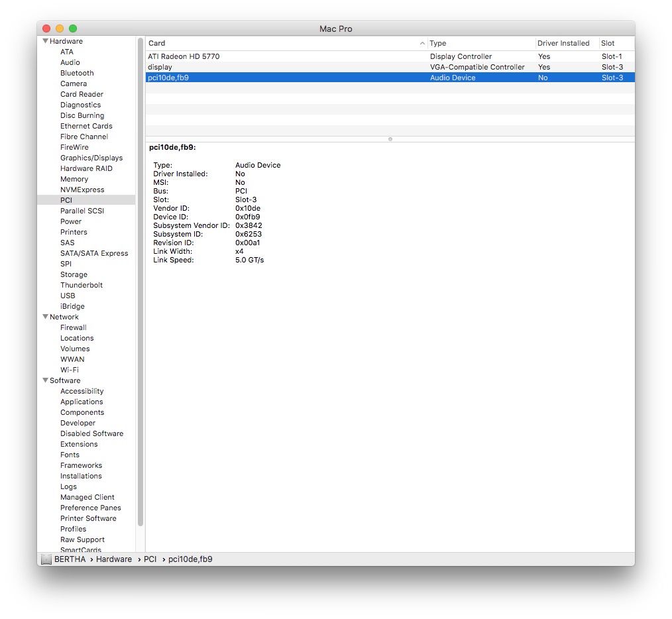Open ATA in the sidebar

tap(67, 52)
